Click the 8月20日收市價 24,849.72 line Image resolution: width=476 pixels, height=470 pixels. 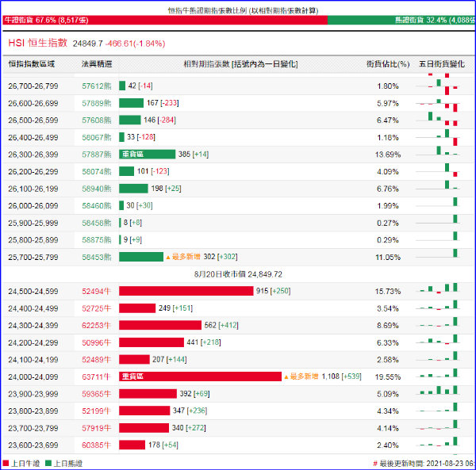(x=238, y=274)
